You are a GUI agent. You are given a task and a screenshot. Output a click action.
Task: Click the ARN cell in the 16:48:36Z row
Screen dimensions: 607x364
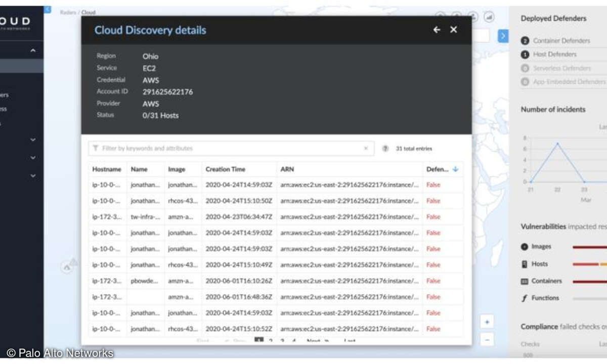point(350,297)
